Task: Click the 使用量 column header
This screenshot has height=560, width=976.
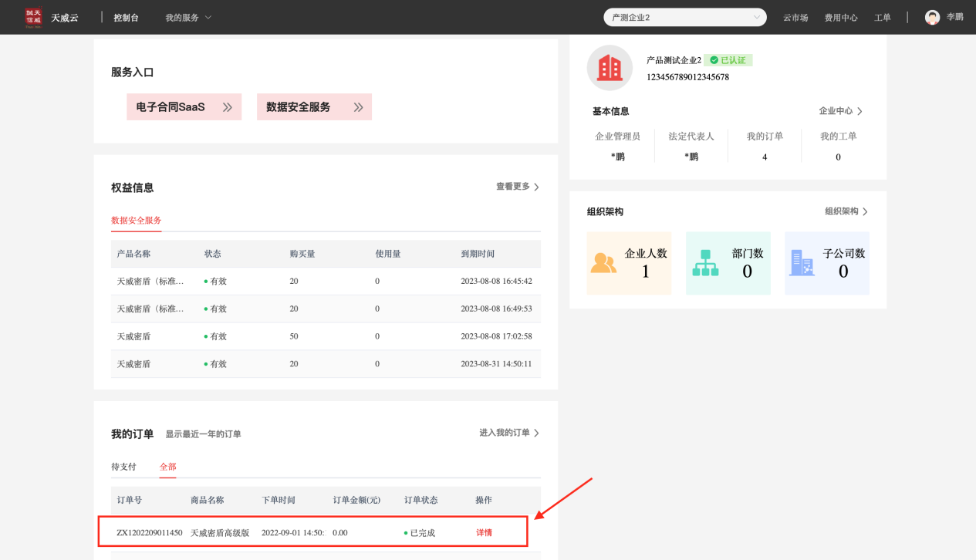Action: (388, 254)
